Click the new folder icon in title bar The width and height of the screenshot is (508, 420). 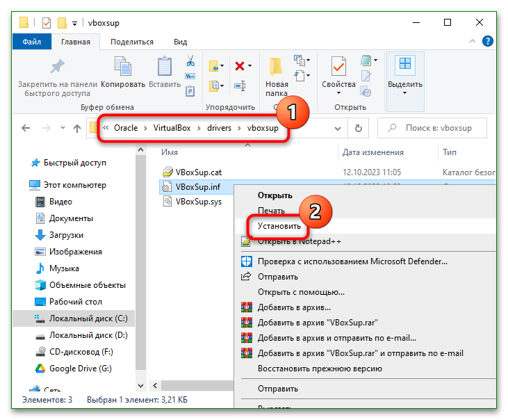point(62,23)
